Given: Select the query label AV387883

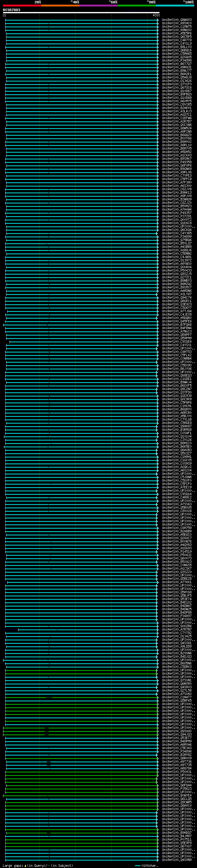Looking at the screenshot, I should (11, 10).
